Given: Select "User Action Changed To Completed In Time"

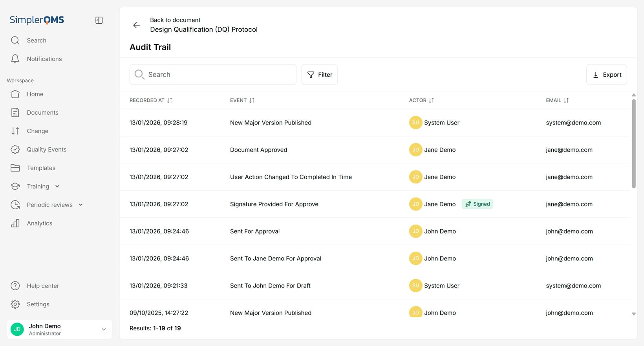Looking at the screenshot, I should click(x=291, y=177).
